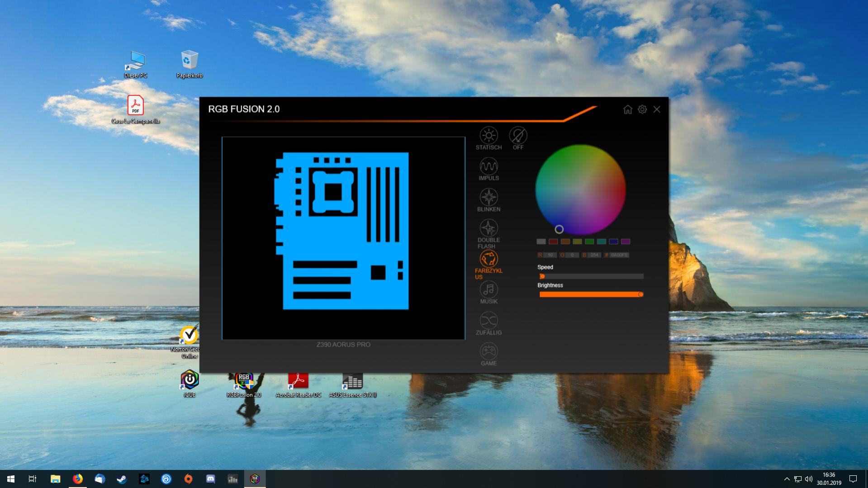Click the motherboard preview image
The image size is (868, 488).
pos(343,238)
